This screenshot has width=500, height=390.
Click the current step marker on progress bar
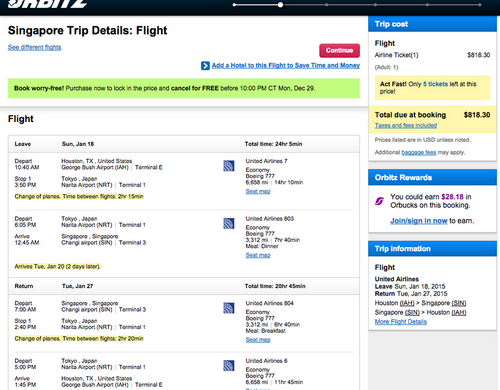coord(280,5)
